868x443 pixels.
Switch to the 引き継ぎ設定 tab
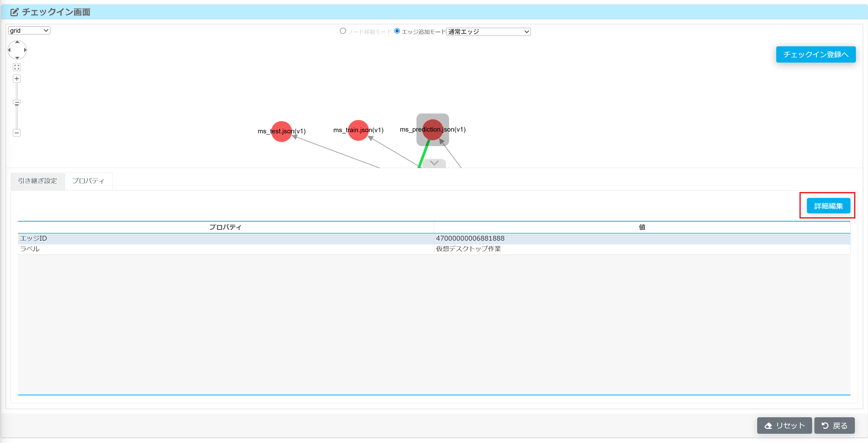coord(37,181)
